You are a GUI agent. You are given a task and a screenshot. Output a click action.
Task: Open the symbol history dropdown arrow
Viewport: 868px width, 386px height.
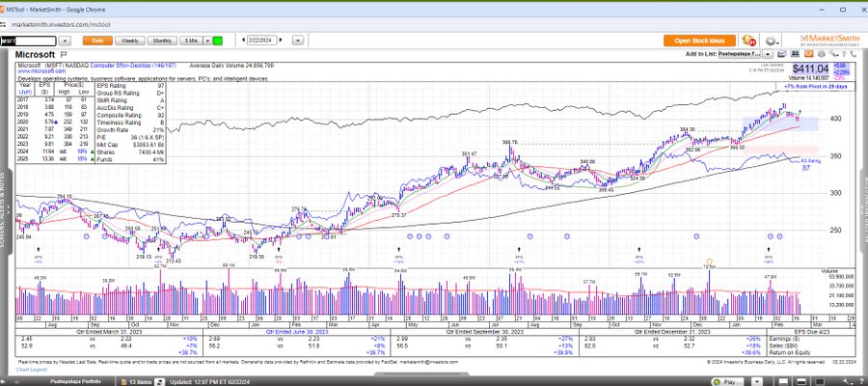click(x=65, y=41)
